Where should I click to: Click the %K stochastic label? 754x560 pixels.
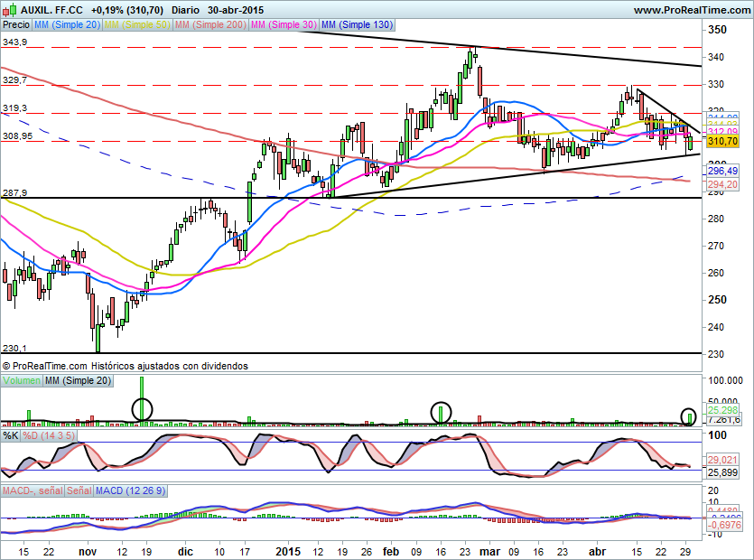pyautogui.click(x=11, y=435)
